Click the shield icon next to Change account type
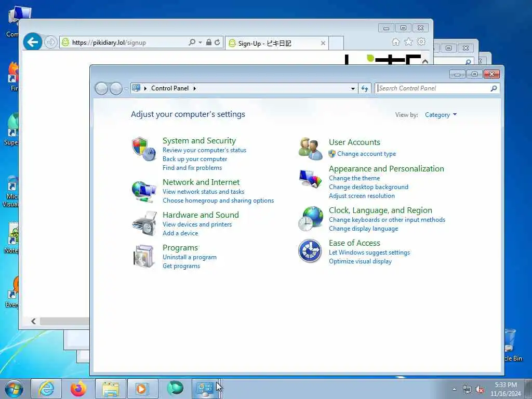 coord(332,154)
